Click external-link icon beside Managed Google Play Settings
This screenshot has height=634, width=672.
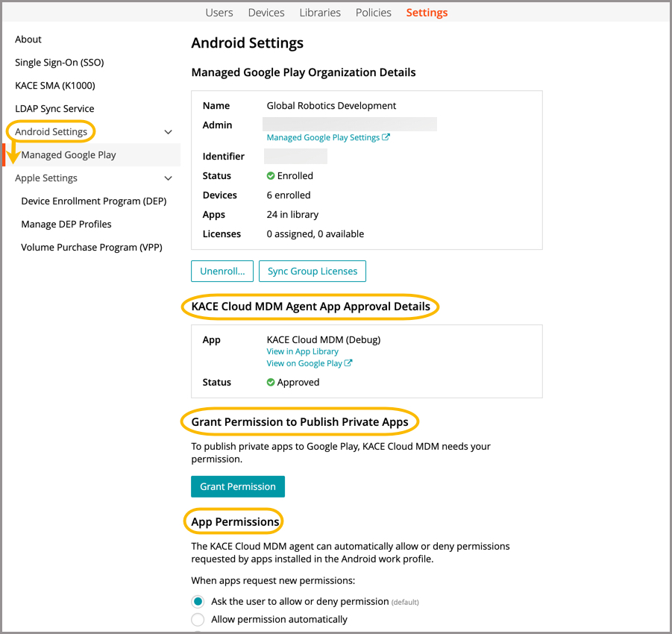tap(386, 137)
